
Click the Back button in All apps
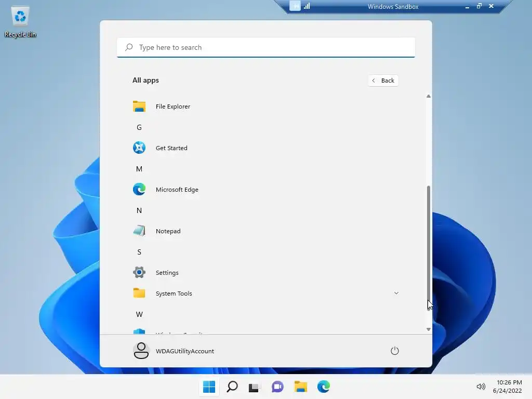tap(383, 81)
